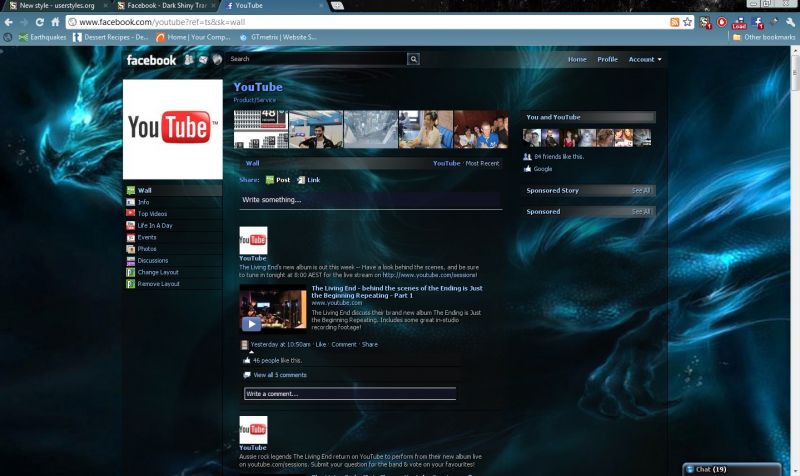This screenshot has height=476, width=800.
Task: Open Life In A Day page tab
Action: click(x=173, y=226)
